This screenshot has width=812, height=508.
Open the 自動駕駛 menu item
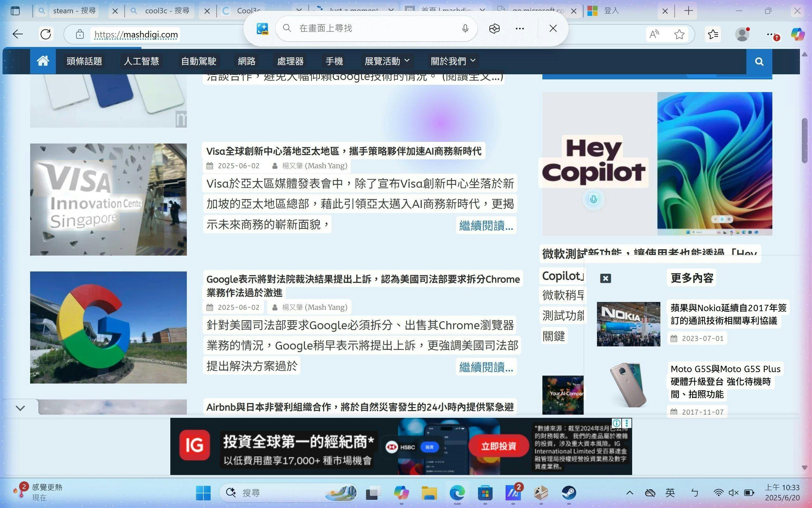tap(198, 61)
